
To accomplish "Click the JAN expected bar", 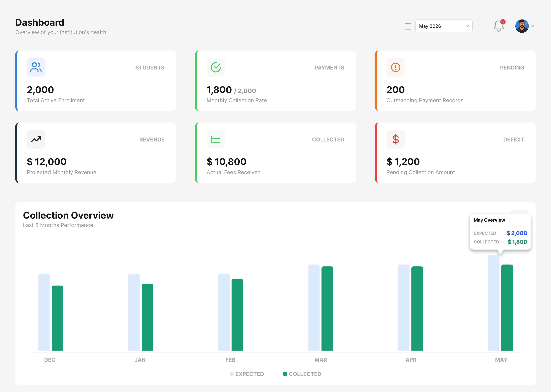I will [134, 312].
